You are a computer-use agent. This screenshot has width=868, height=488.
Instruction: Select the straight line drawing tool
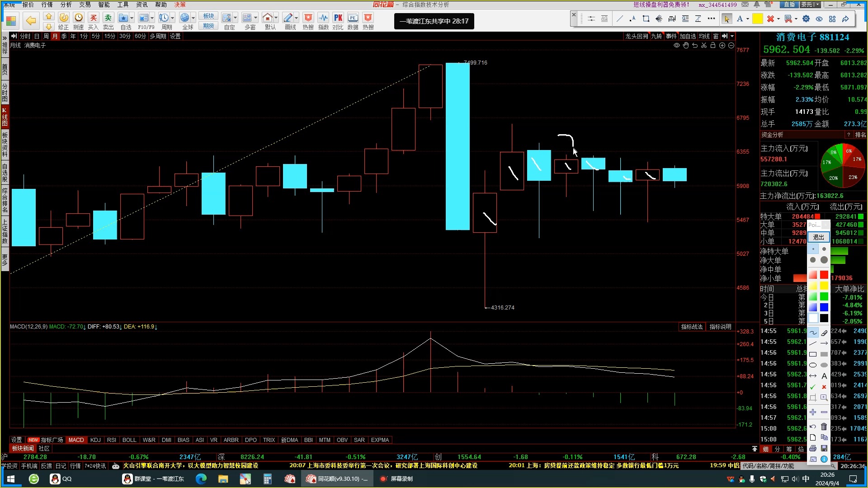[620, 19]
